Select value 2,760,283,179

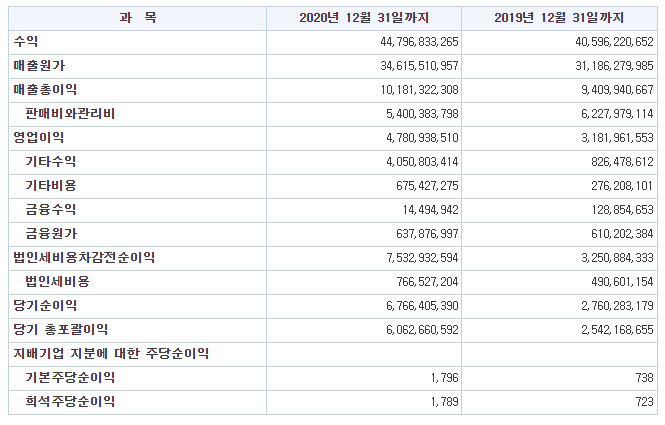coord(617,306)
